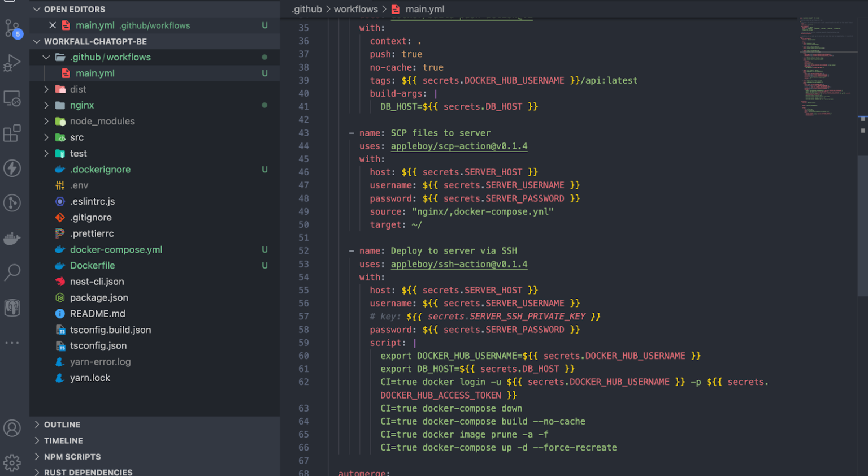
Task: Open the Manage settings gear
Action: (12, 463)
